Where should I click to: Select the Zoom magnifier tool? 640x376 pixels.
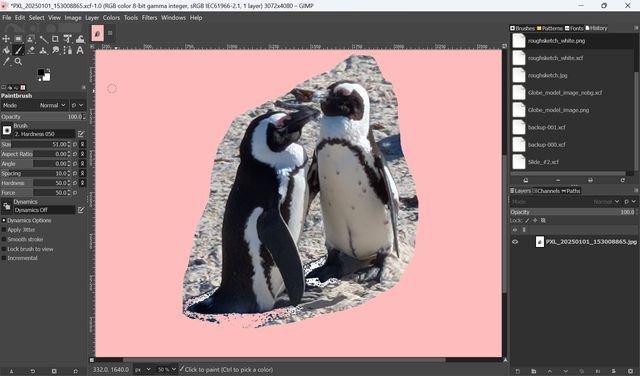point(18,62)
